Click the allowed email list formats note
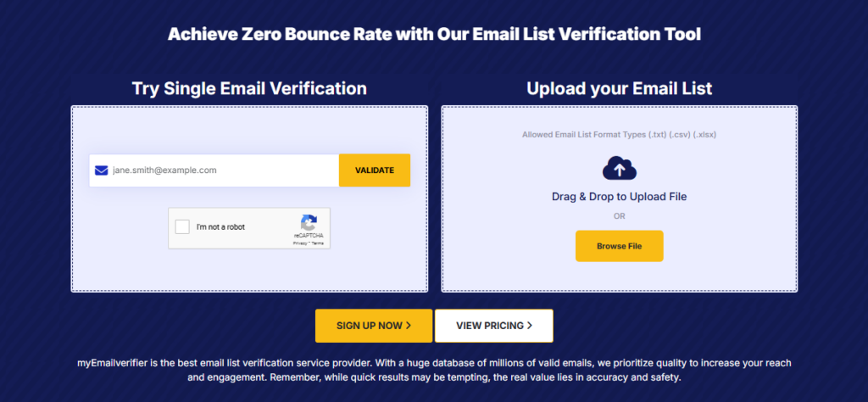Screen dimensions: 868x402 [619, 134]
